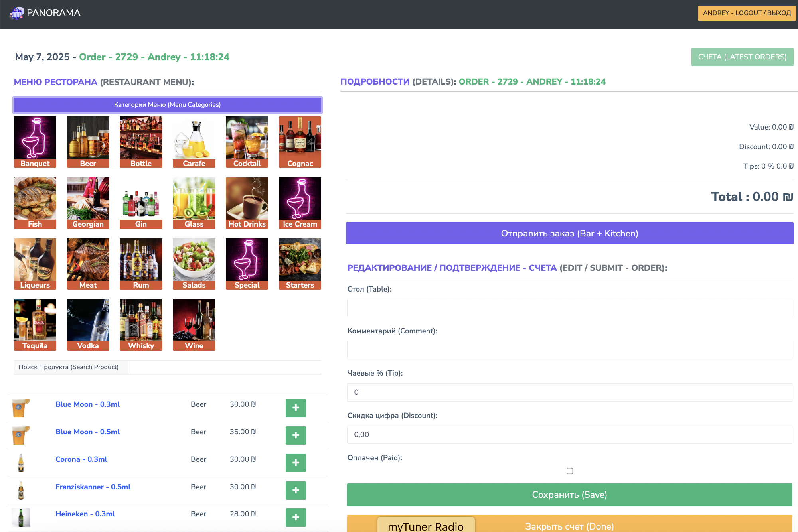Toggle the Оплачен (Paid) checkbox
The height and width of the screenshot is (532, 798).
click(x=569, y=471)
